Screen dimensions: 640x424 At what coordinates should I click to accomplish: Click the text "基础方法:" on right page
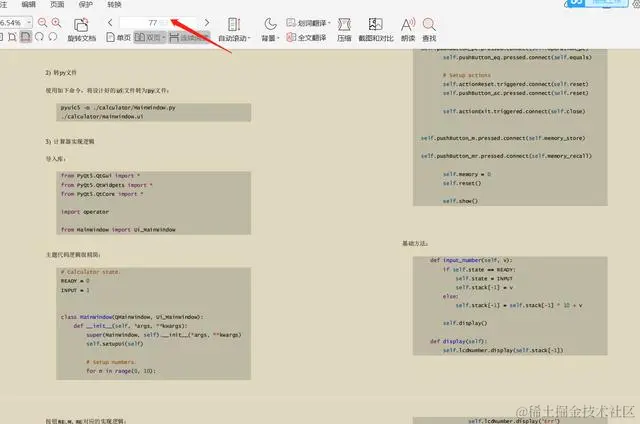click(415, 244)
